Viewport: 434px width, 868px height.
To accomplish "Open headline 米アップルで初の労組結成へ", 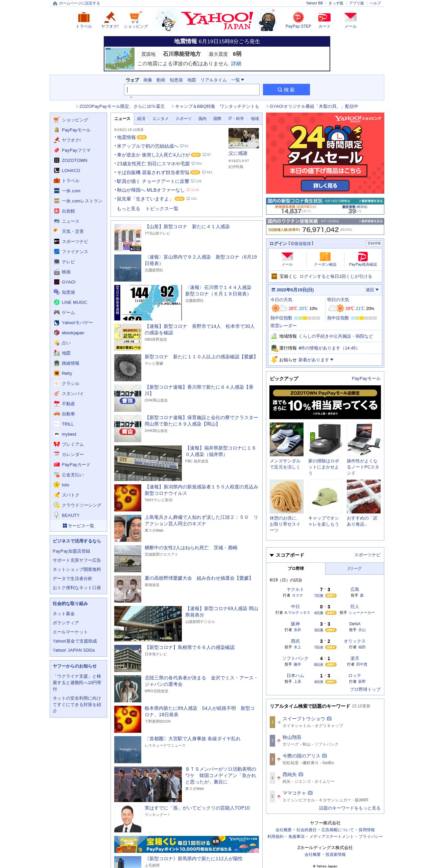I will (147, 146).
